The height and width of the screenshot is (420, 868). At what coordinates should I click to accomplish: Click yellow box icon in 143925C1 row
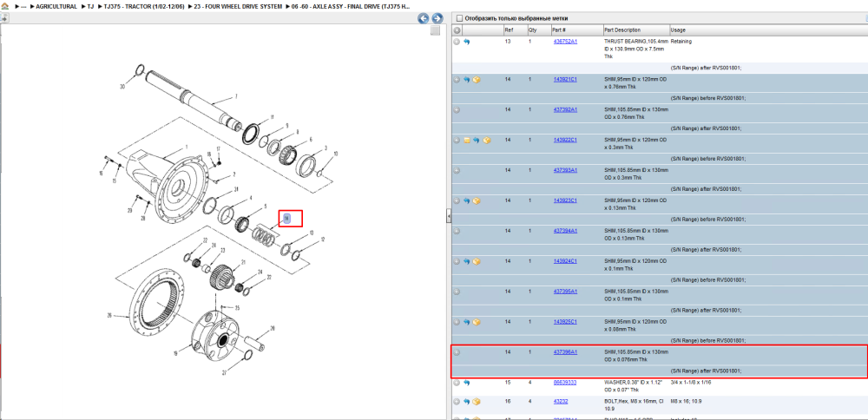(x=477, y=322)
